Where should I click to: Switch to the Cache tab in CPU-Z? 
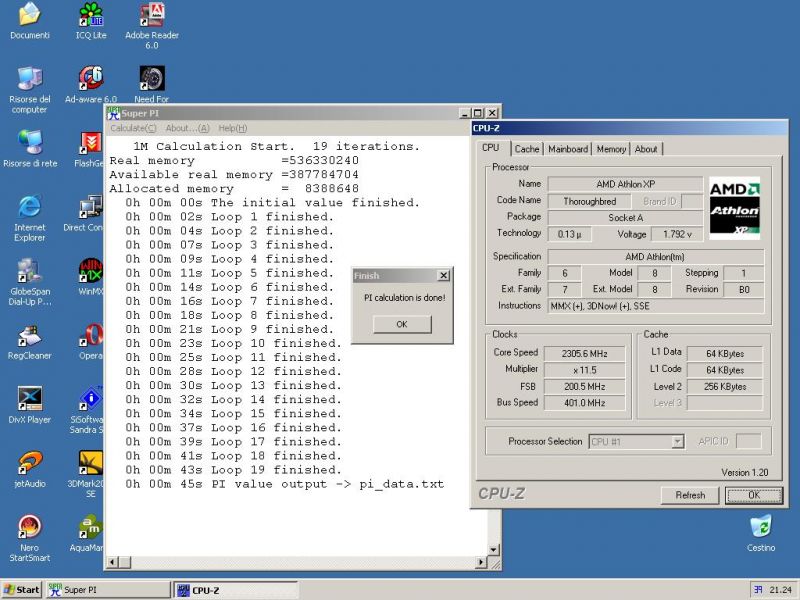pos(527,149)
